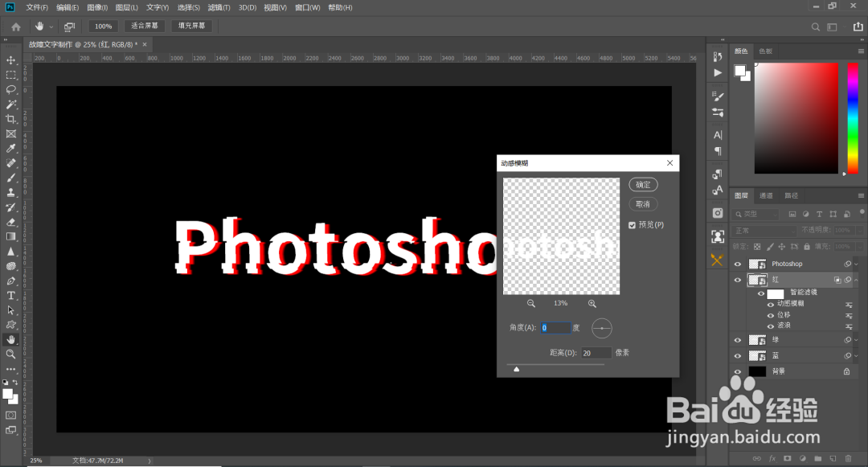Select the Gradient tool
The height and width of the screenshot is (467, 868).
(10, 237)
